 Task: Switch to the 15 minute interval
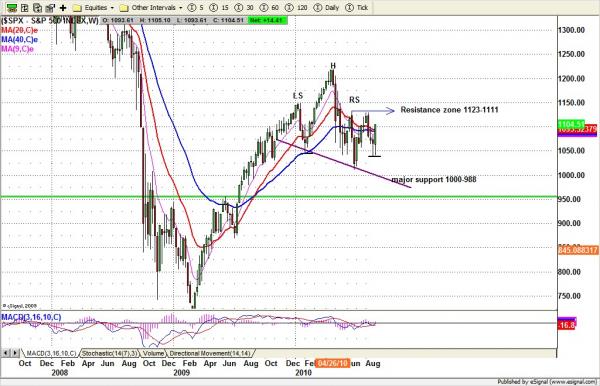pos(219,8)
